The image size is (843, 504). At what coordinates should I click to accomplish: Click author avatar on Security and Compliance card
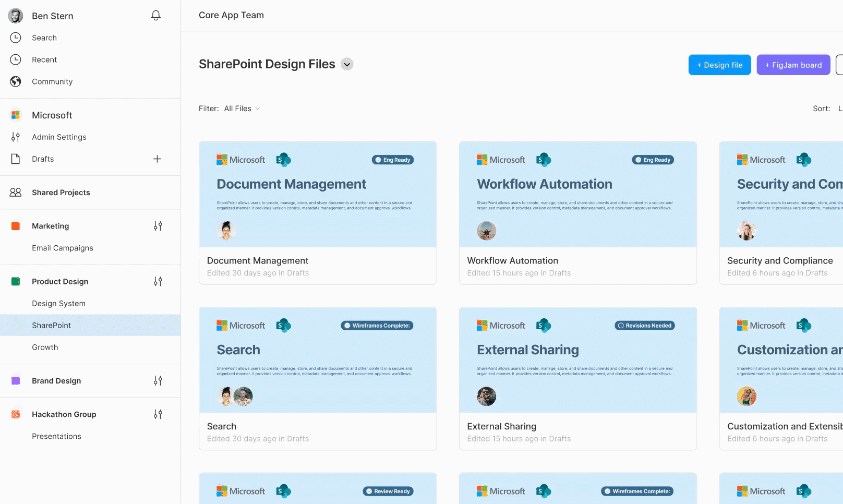click(746, 231)
